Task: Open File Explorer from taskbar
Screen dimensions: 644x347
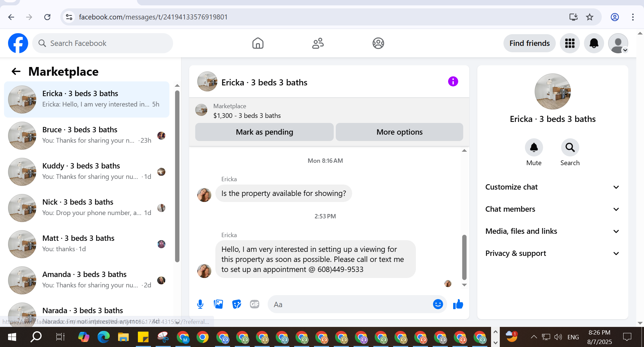Action: [x=123, y=337]
